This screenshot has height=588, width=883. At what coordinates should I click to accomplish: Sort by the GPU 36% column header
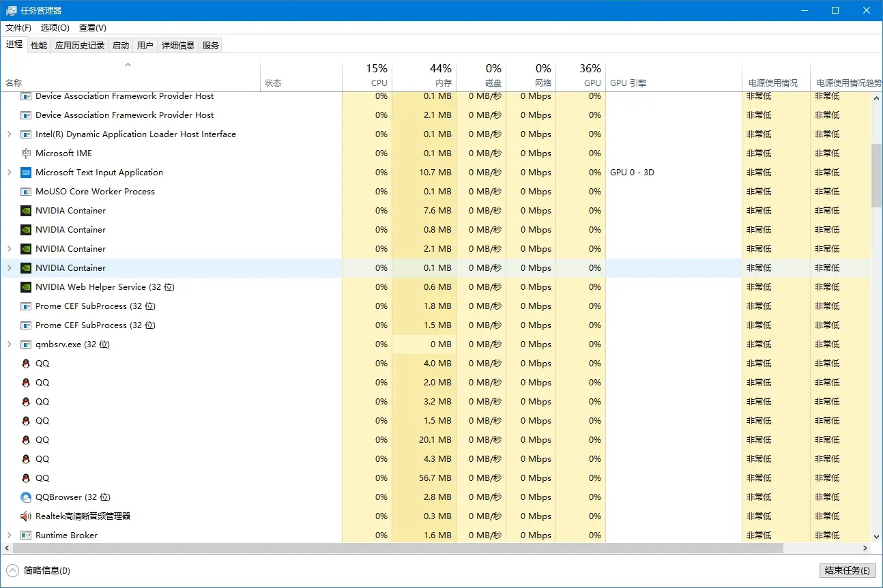581,76
